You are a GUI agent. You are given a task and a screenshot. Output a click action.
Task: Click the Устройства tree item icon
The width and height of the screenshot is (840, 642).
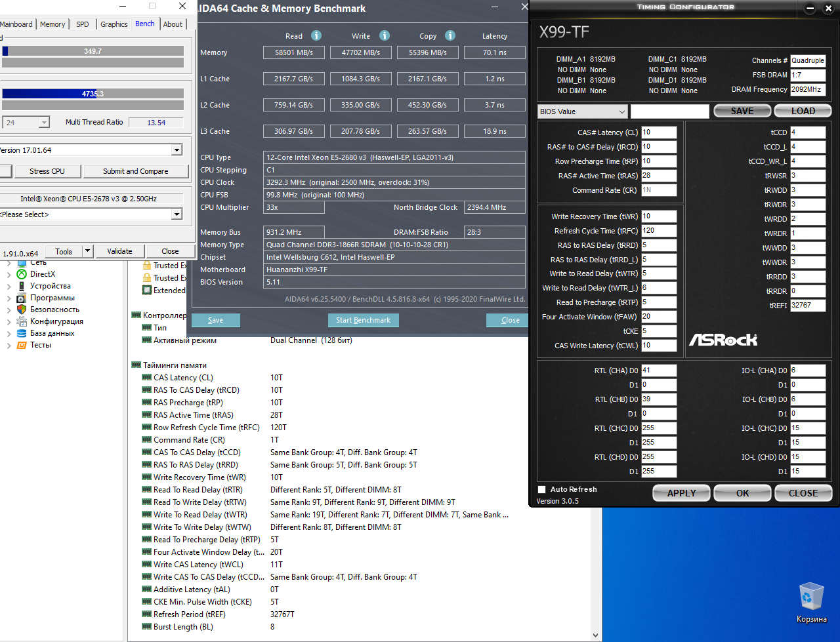click(22, 286)
